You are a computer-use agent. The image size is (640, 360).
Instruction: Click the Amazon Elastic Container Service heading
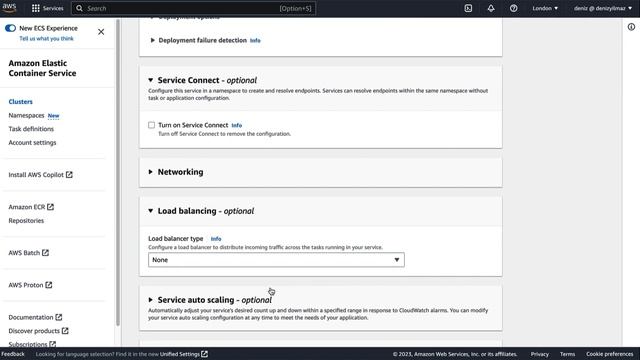[x=42, y=68]
